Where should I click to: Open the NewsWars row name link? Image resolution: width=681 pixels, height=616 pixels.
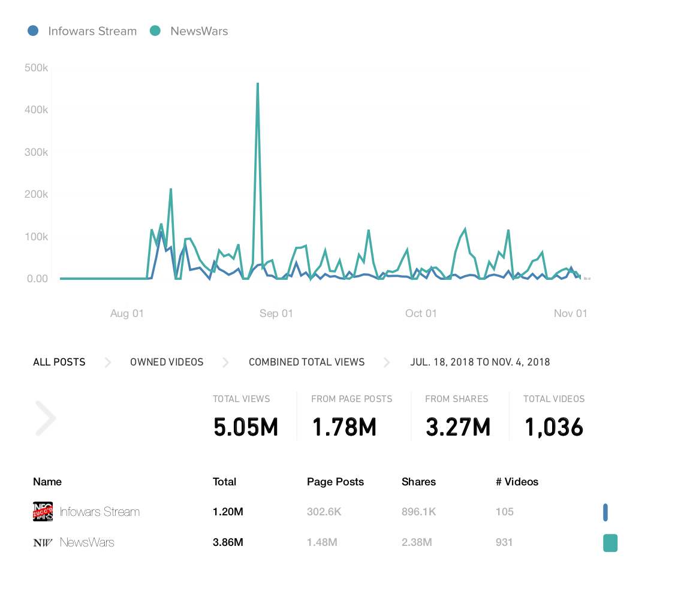[x=87, y=542]
